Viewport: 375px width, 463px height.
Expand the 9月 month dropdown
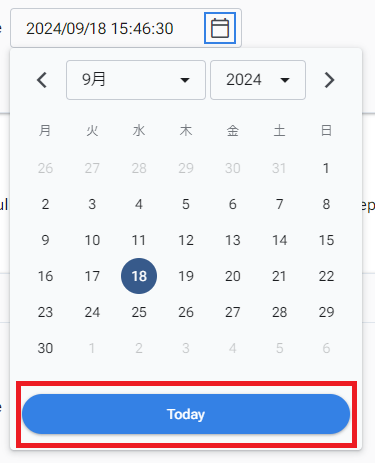(136, 80)
